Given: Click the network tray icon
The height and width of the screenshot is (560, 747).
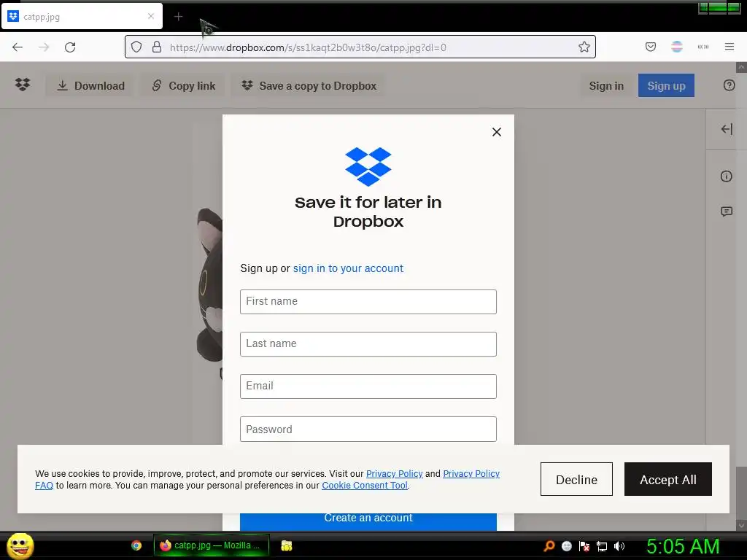Looking at the screenshot, I should tap(602, 546).
